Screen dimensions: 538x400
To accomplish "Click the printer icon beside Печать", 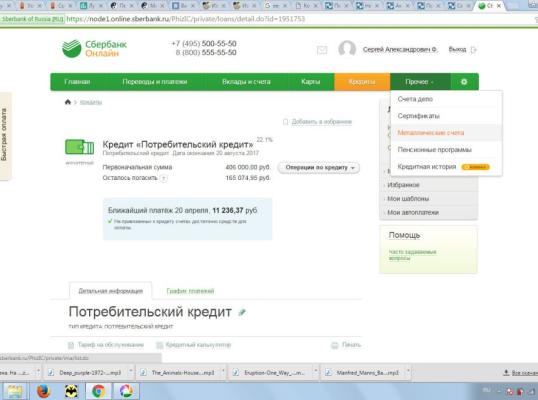I will pyautogui.click(x=335, y=345).
